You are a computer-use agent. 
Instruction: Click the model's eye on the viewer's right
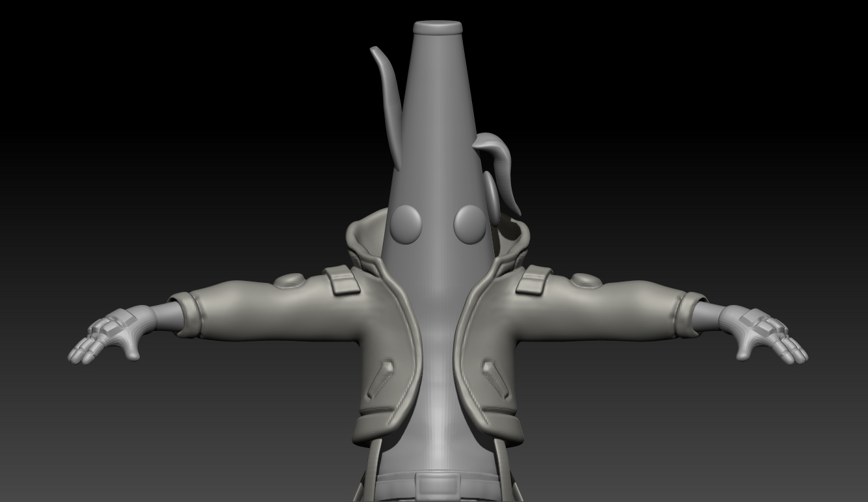tap(469, 224)
